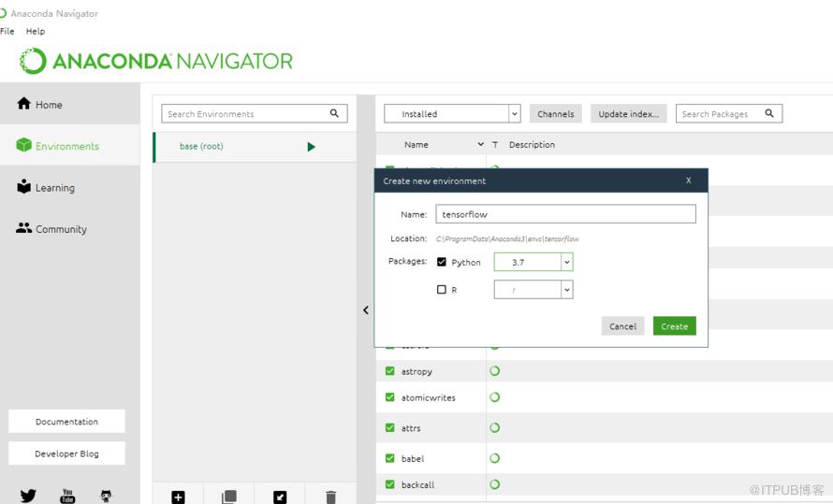
Task: Click the Name column sort arrow
Action: click(481, 144)
